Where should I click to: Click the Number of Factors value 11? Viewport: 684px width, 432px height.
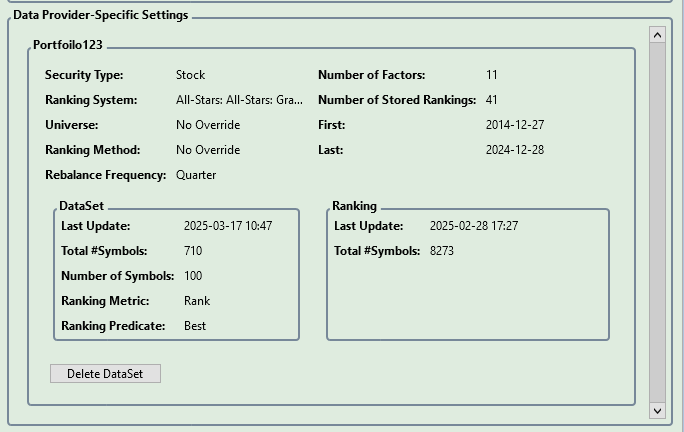point(492,75)
